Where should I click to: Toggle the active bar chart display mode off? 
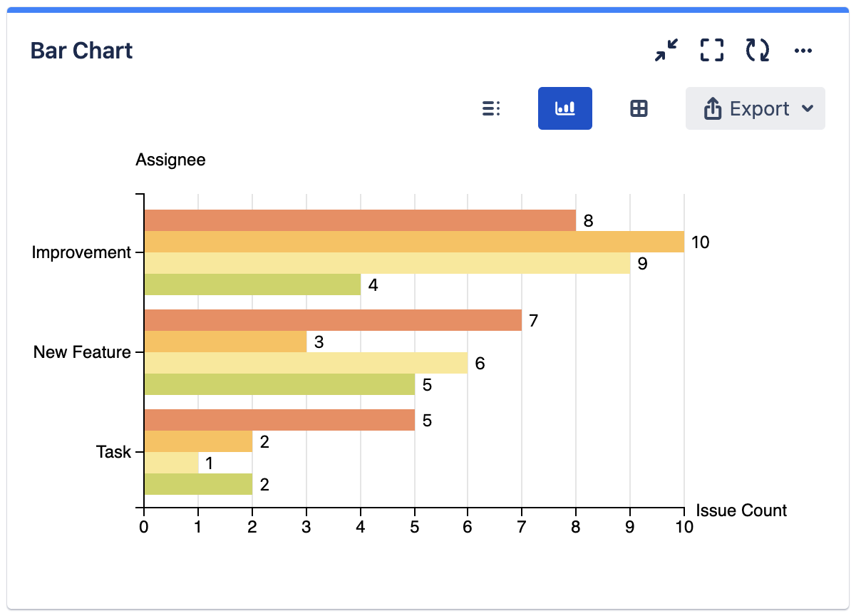[x=564, y=108]
